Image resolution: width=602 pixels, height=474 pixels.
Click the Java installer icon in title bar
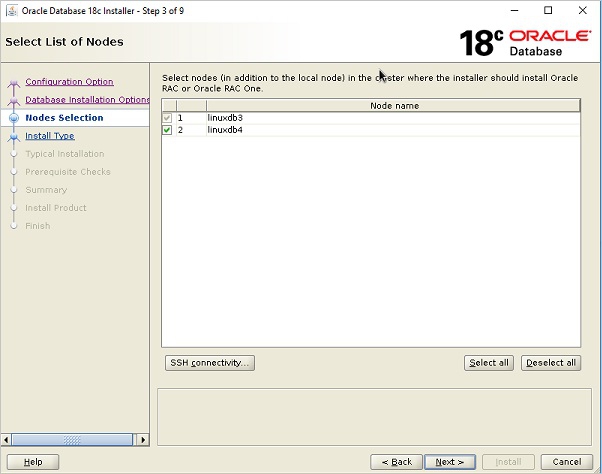pyautogui.click(x=12, y=10)
